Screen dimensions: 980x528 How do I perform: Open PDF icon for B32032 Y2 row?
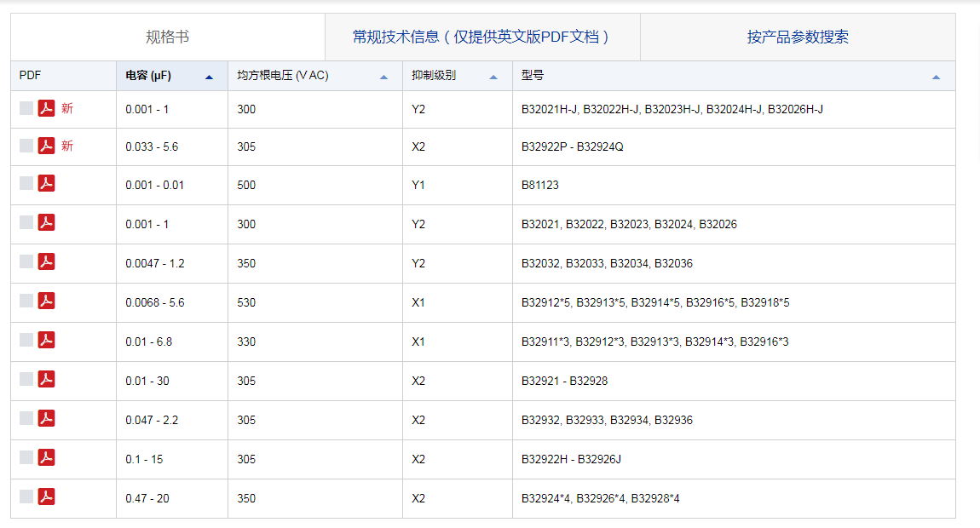(x=46, y=261)
